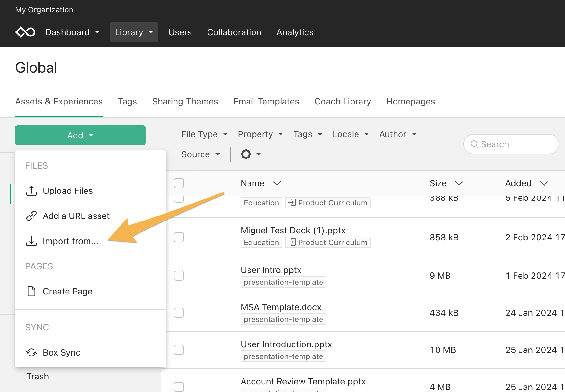Click the Import from download icon
Image resolution: width=565 pixels, height=392 pixels.
pyautogui.click(x=31, y=241)
